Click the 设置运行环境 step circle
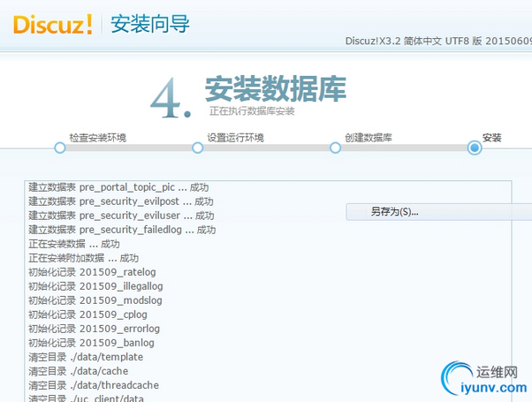 click(198, 148)
